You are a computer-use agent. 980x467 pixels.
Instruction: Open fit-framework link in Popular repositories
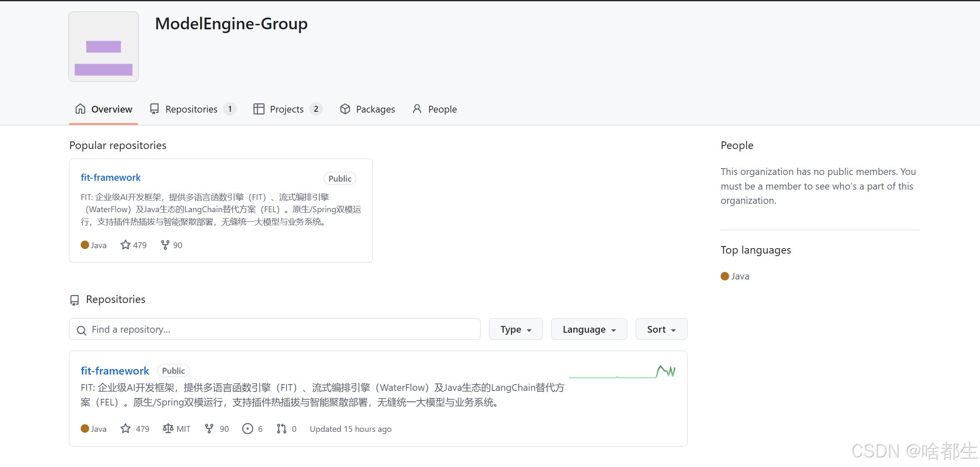(x=110, y=177)
